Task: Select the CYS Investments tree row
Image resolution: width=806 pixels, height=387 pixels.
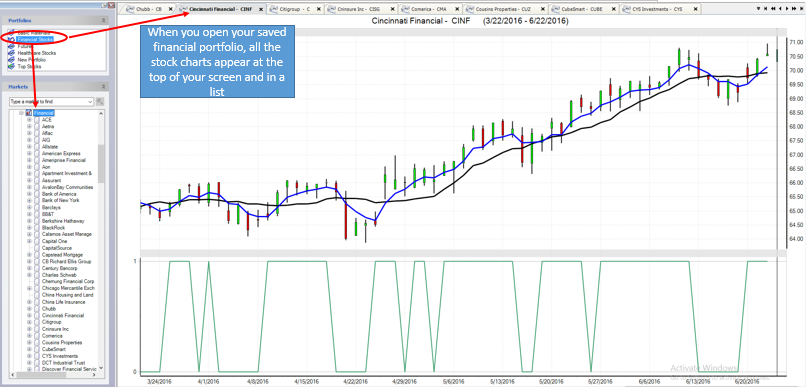Action: [60, 356]
